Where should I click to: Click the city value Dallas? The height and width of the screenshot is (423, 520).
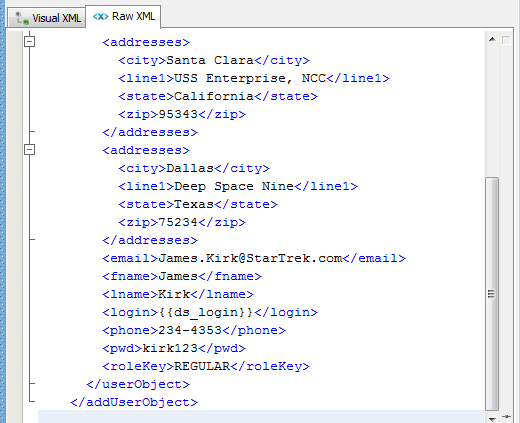pos(190,168)
